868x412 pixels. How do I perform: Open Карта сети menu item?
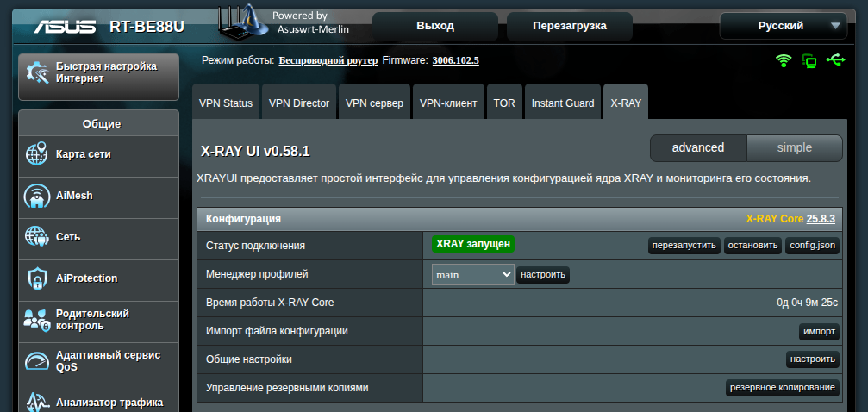pyautogui.click(x=98, y=157)
